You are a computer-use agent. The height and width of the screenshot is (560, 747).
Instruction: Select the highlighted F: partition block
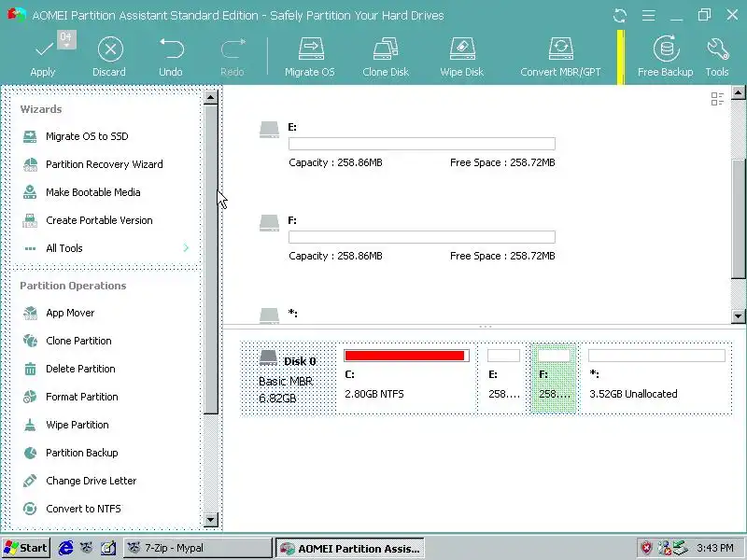(554, 378)
